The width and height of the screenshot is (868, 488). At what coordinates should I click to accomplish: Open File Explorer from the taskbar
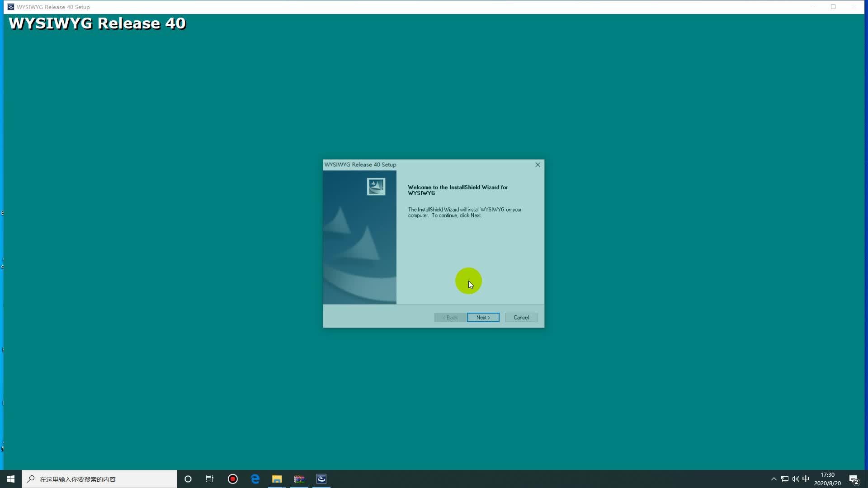coord(277,479)
